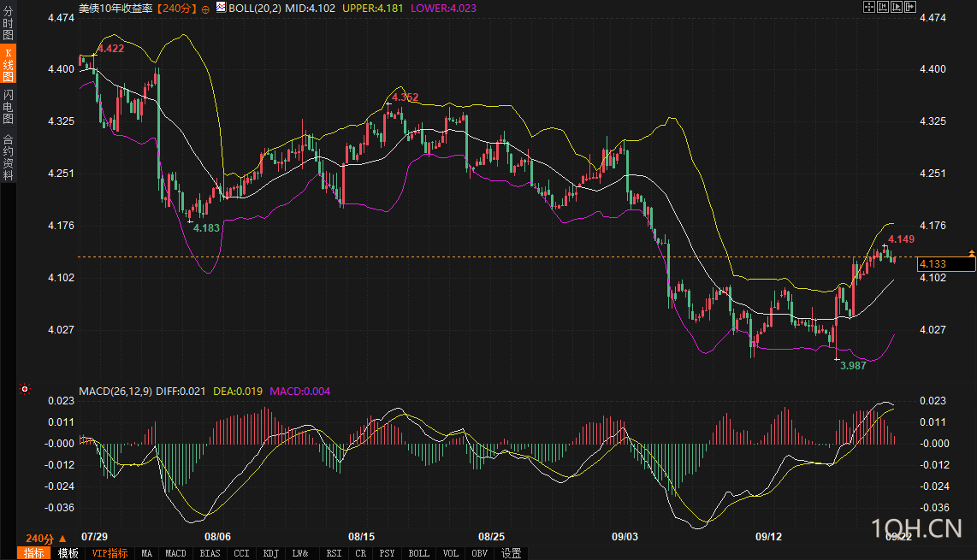Image resolution: width=977 pixels, height=560 pixels.
Task: Open the 设置 settings button
Action: pyautogui.click(x=511, y=553)
